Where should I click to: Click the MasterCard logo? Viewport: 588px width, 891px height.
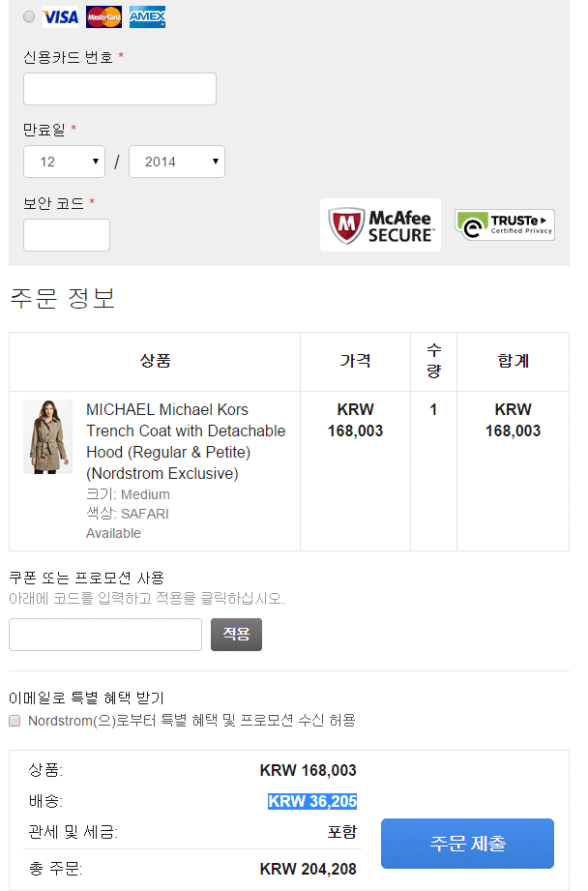pos(103,17)
